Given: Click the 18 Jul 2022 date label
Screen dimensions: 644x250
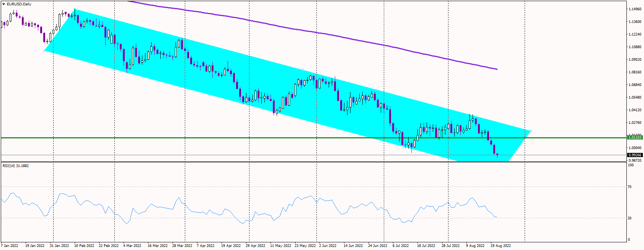Looking at the screenshot, I should 426,246.
